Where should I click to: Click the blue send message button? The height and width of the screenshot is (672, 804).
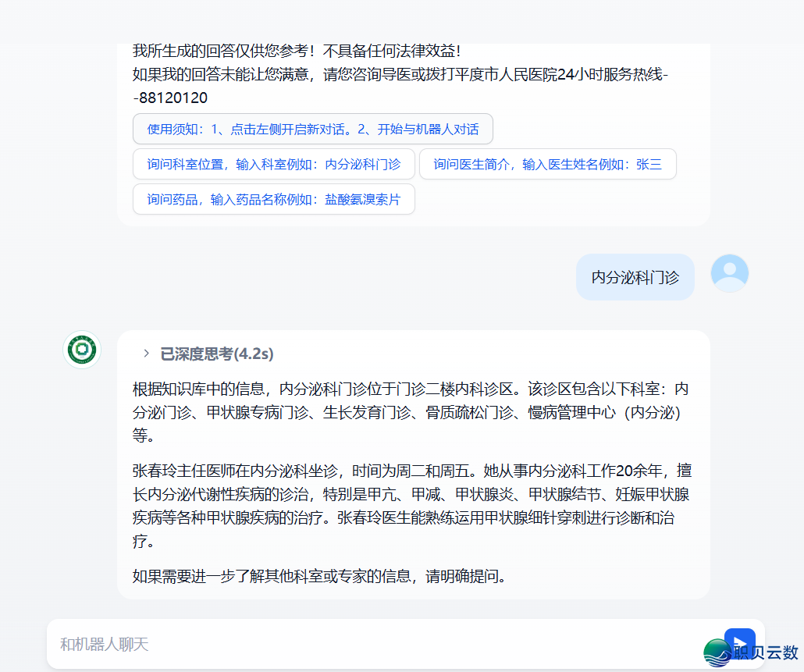pyautogui.click(x=739, y=643)
